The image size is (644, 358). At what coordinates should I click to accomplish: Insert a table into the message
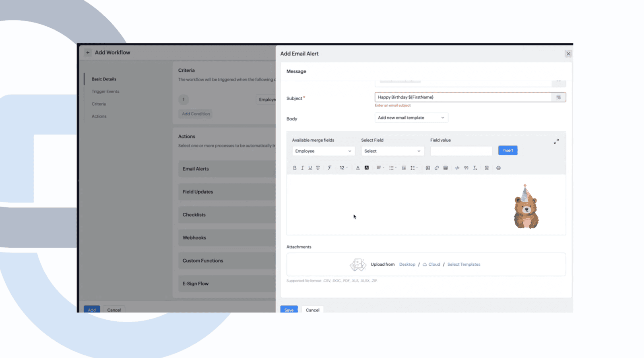click(446, 168)
